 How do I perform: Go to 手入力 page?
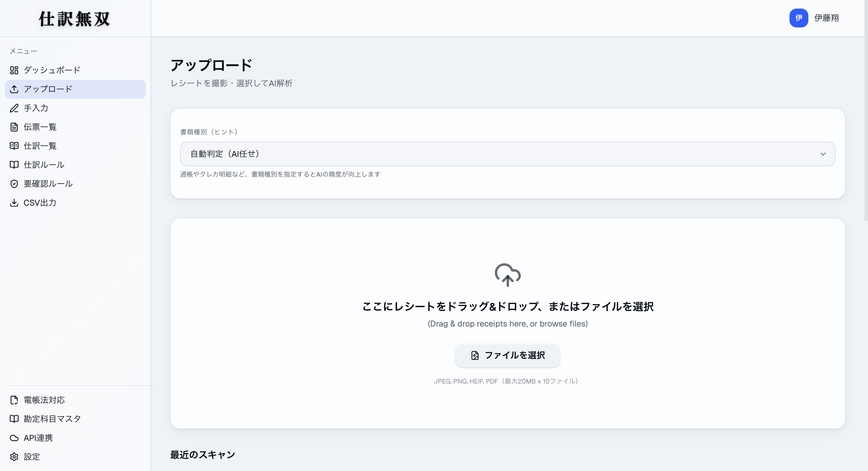pos(75,108)
